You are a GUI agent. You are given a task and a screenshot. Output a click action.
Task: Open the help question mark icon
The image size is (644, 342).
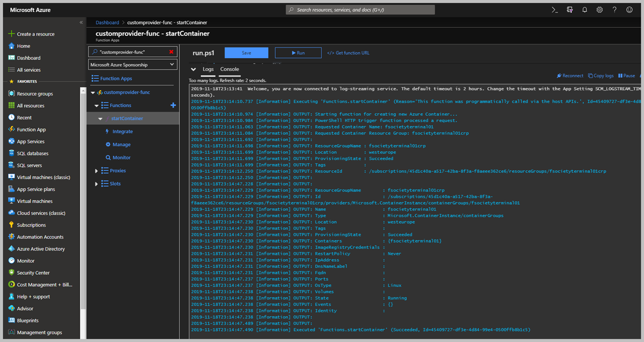614,10
